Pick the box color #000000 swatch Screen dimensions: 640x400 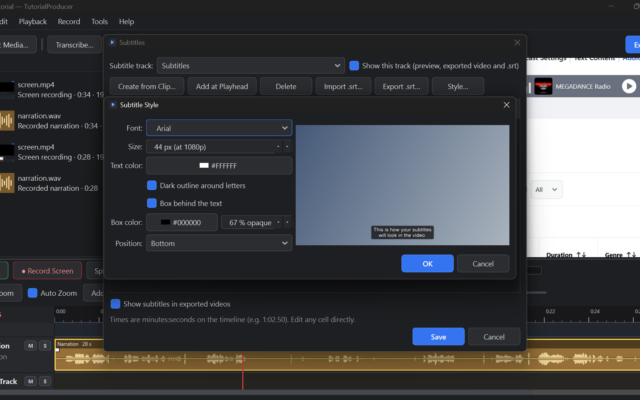click(x=182, y=222)
